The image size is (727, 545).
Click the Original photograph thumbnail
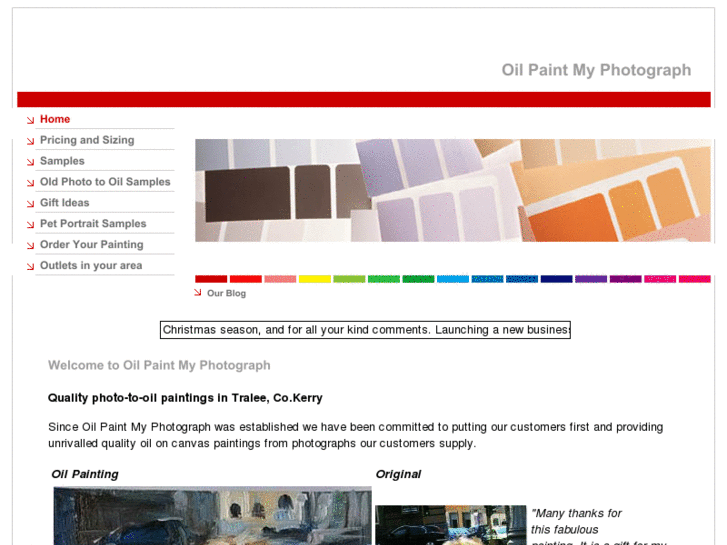click(x=451, y=525)
